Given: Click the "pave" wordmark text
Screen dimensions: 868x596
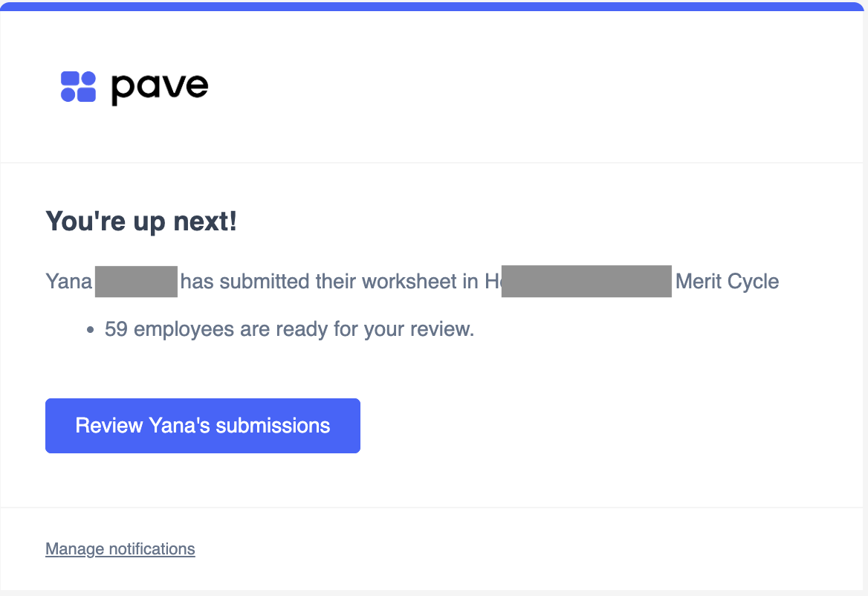Looking at the screenshot, I should [x=160, y=88].
